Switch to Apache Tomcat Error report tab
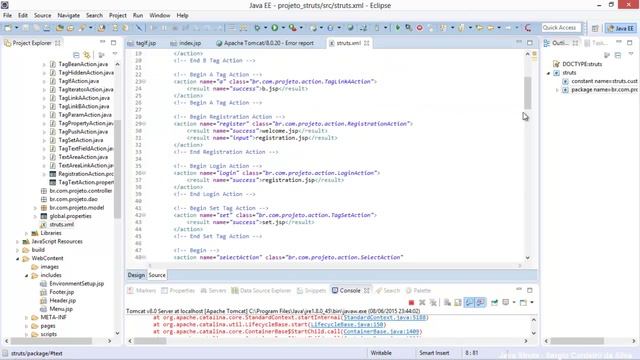This screenshot has width=640, height=360. tap(265, 43)
